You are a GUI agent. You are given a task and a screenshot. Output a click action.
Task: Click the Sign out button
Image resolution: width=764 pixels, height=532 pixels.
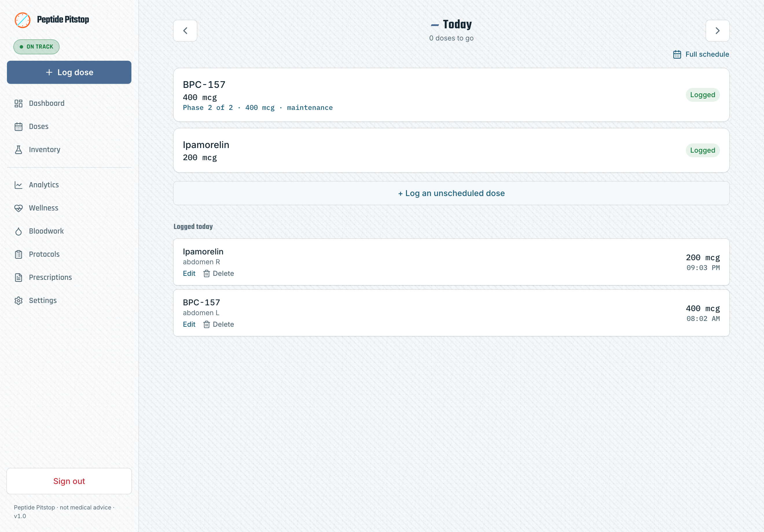click(69, 481)
